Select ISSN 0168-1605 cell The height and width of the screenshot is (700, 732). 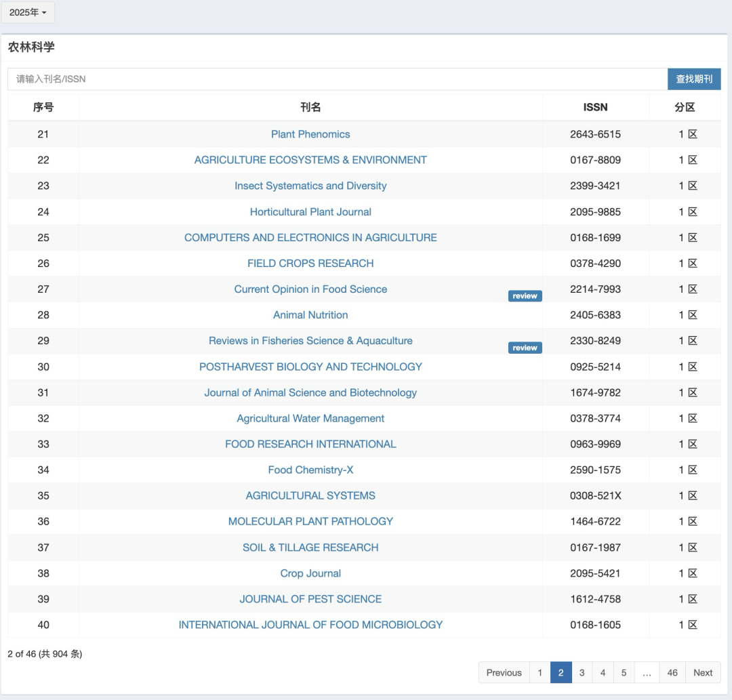[x=595, y=625]
